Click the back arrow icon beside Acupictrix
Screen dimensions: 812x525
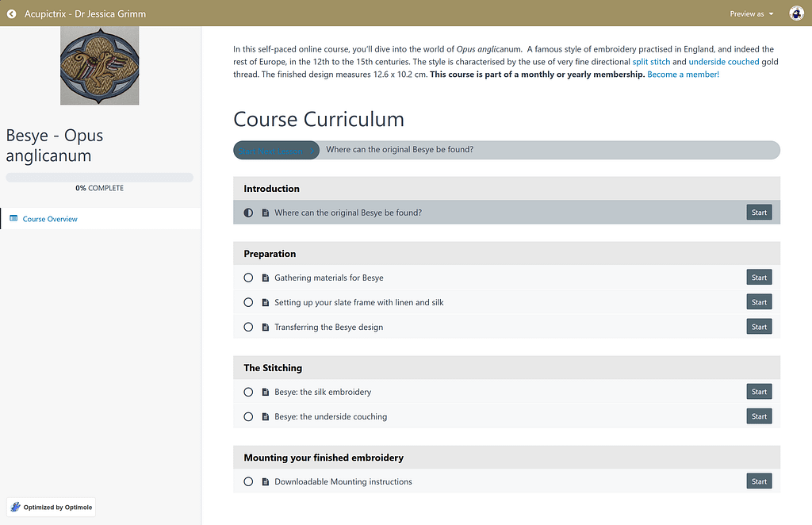[11, 14]
